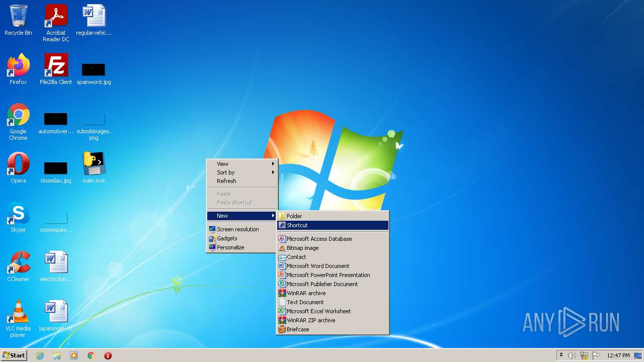This screenshot has height=362, width=644.
Task: Select the Opera desktop shortcut
Action: [18, 168]
